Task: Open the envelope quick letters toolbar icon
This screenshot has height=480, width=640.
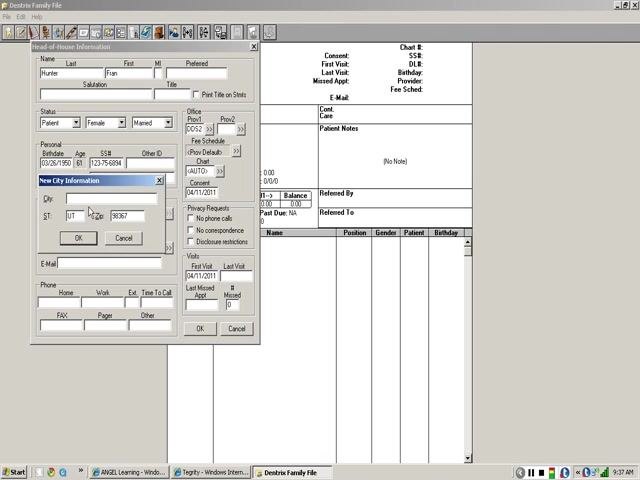Action: (84, 32)
